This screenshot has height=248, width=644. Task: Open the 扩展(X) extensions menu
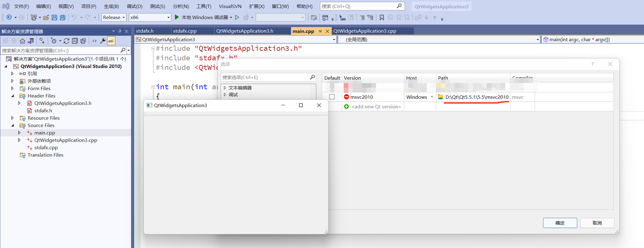257,6
